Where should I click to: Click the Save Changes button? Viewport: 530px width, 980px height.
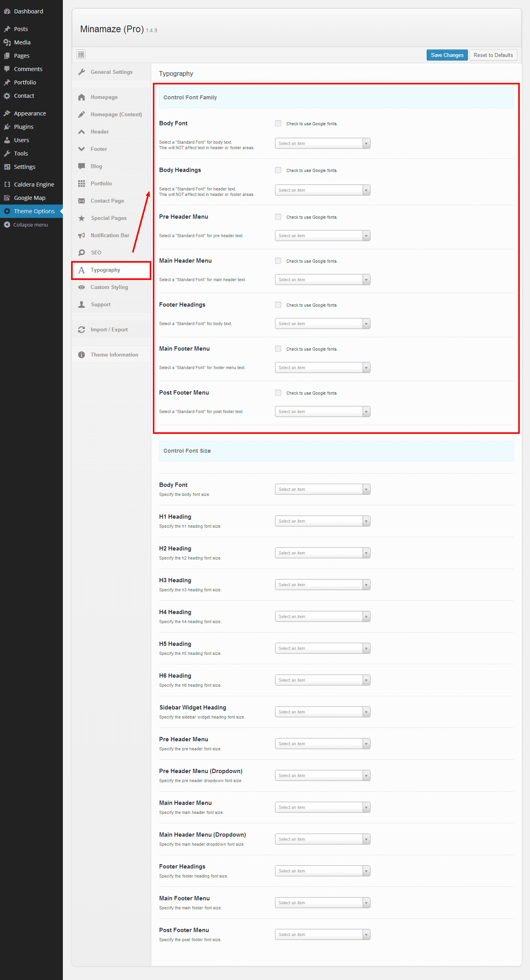point(447,55)
